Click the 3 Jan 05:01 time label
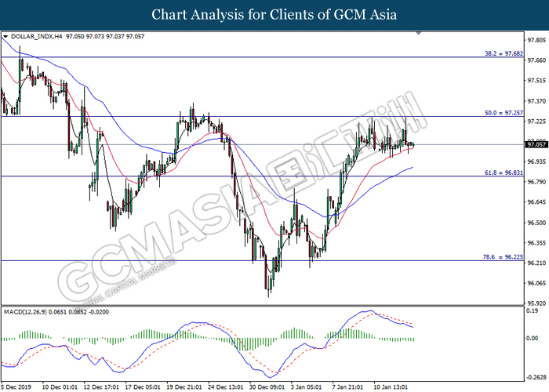Viewport: 549px width, 392px height. coord(307,387)
